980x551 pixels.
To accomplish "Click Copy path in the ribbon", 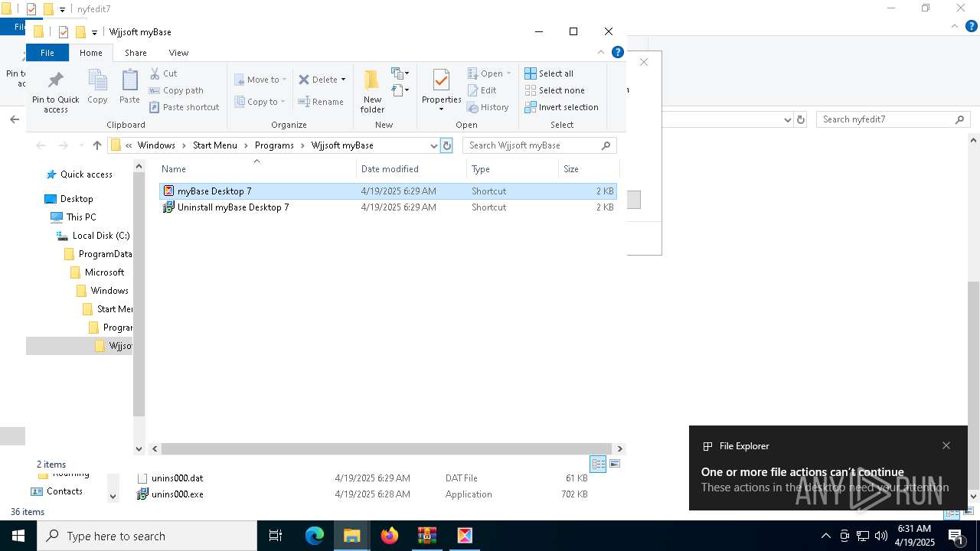I will [176, 90].
